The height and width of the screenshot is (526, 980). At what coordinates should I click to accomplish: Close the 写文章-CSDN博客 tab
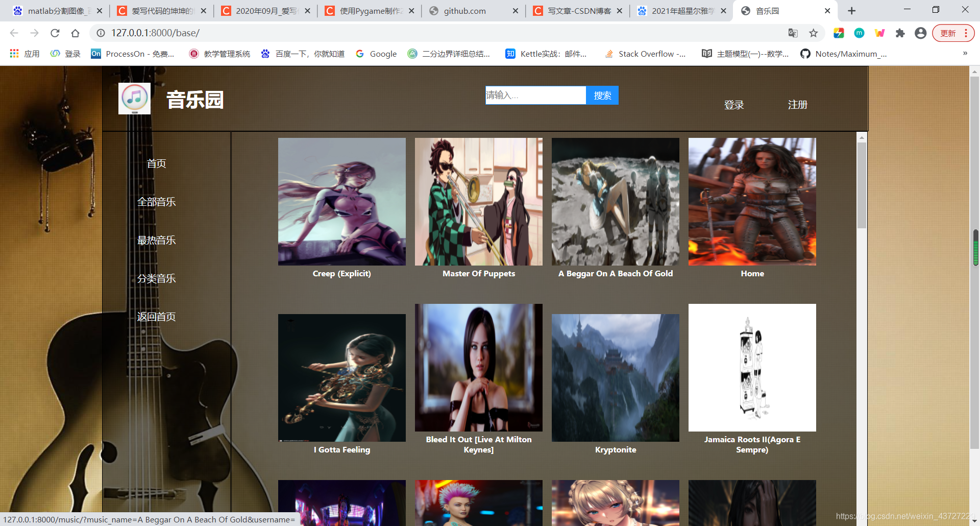click(x=619, y=11)
